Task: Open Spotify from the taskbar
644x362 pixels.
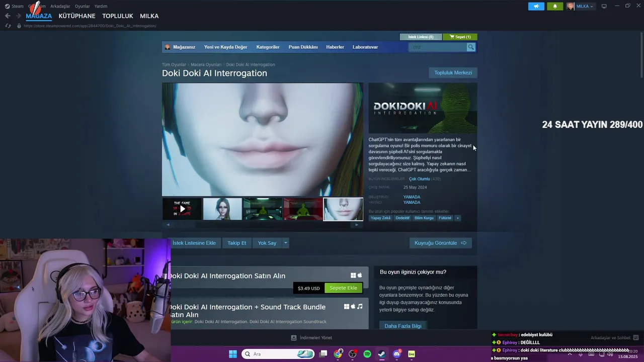Action: pos(367,354)
